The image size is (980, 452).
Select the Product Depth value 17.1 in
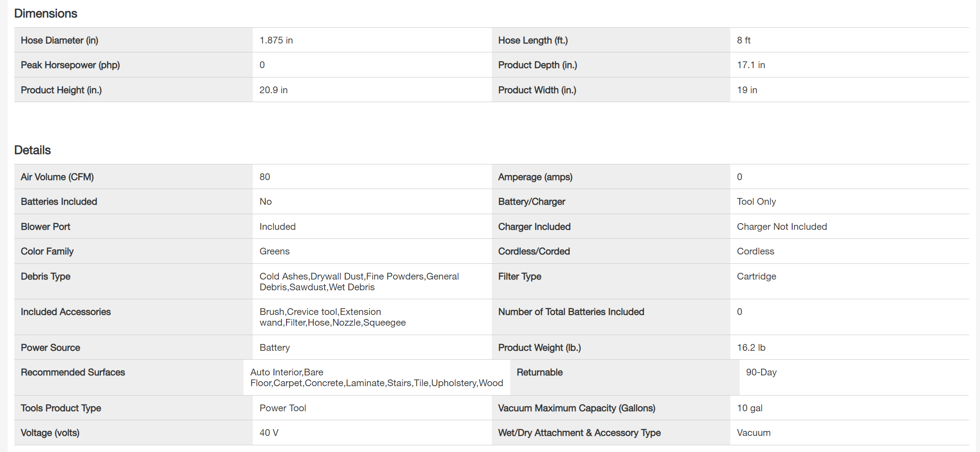point(751,65)
